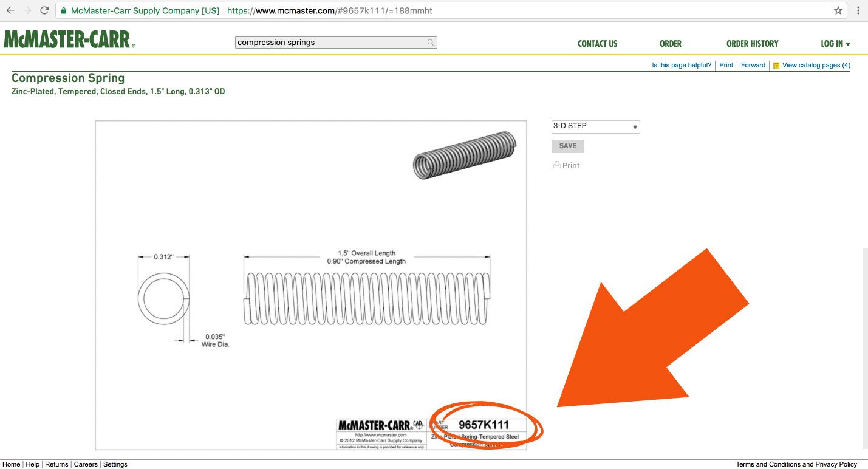Click the 0.312" diameter dimension label
This screenshot has height=469, width=868.
tap(163, 257)
